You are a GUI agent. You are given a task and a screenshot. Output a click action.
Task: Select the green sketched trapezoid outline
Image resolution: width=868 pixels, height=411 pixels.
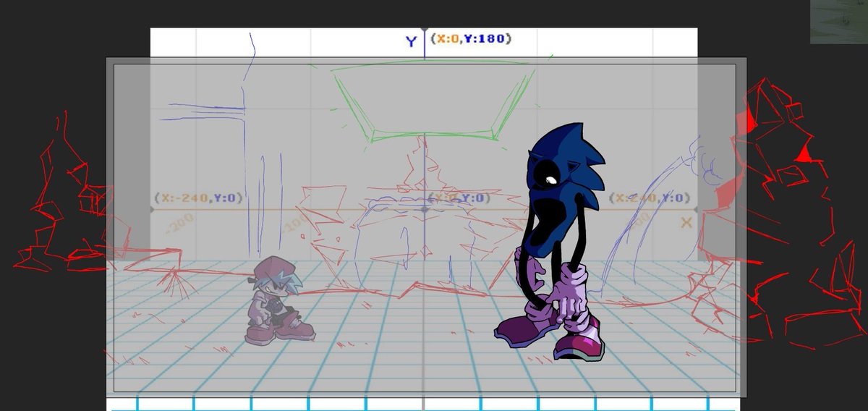pos(433,101)
